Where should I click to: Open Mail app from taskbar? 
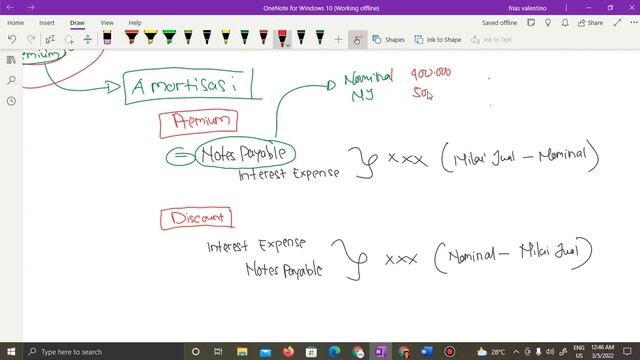pos(265,351)
